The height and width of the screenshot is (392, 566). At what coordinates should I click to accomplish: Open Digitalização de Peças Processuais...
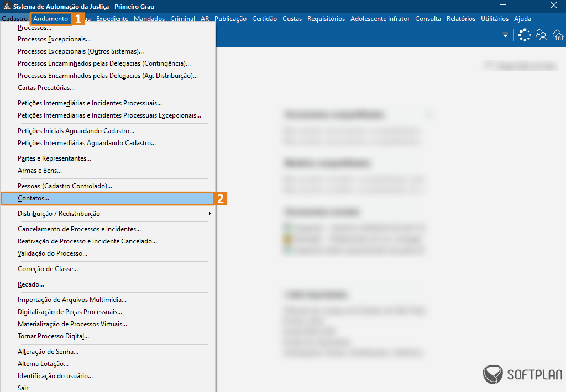click(x=70, y=312)
